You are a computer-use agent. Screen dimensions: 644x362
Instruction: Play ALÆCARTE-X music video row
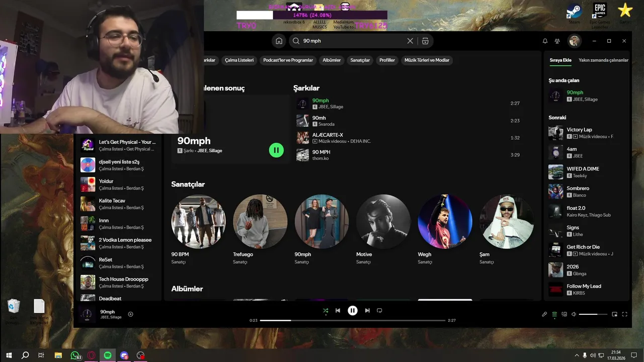pyautogui.click(x=408, y=138)
